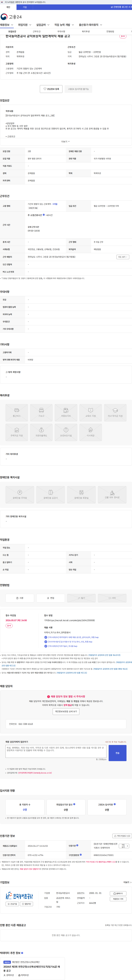Viewport: 132px width, 980px height.
Task: Click the 관심정보 등록 button
Action: click(51, 89)
